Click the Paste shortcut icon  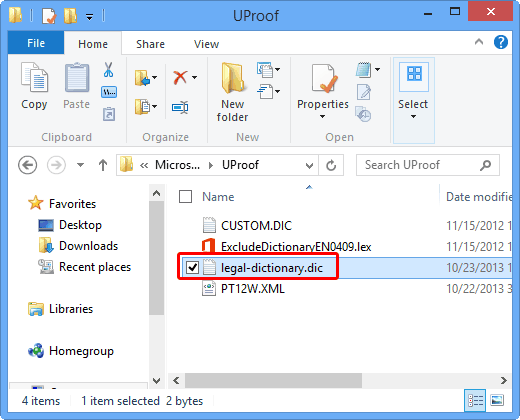point(109,114)
